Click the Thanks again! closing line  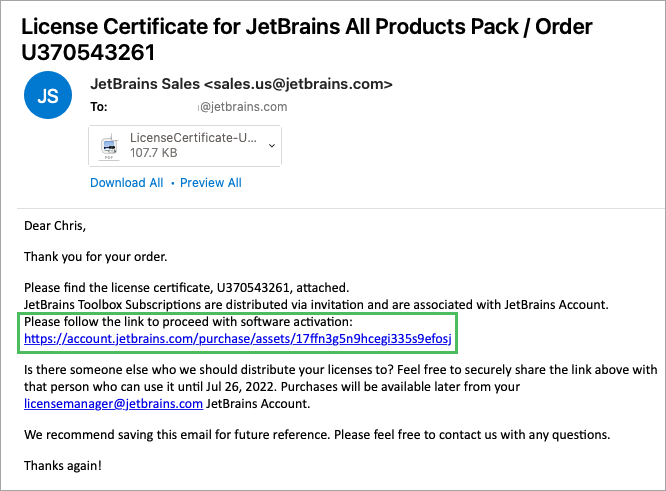pyautogui.click(x=62, y=465)
